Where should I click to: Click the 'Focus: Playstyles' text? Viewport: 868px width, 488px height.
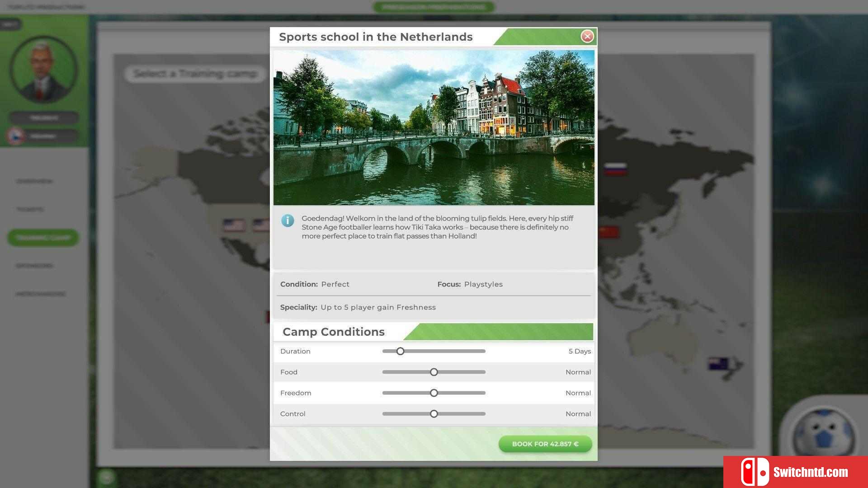coord(470,284)
